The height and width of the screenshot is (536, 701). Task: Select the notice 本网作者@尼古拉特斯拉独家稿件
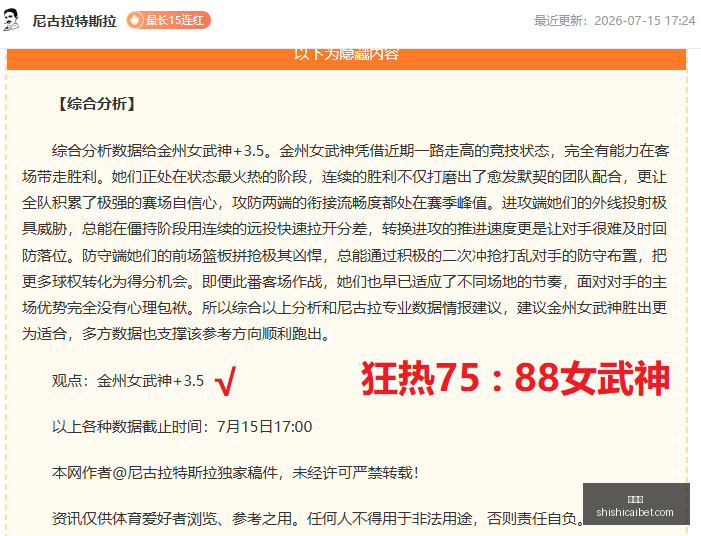click(x=235, y=473)
